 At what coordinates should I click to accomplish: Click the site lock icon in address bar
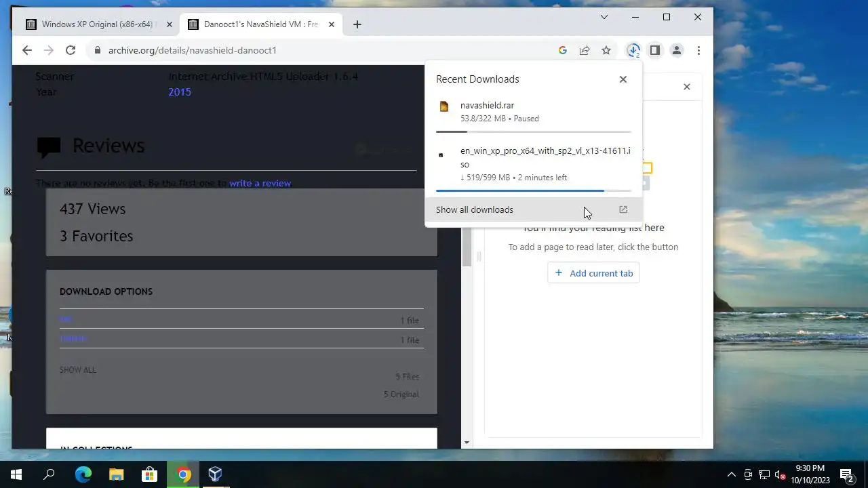(x=98, y=50)
